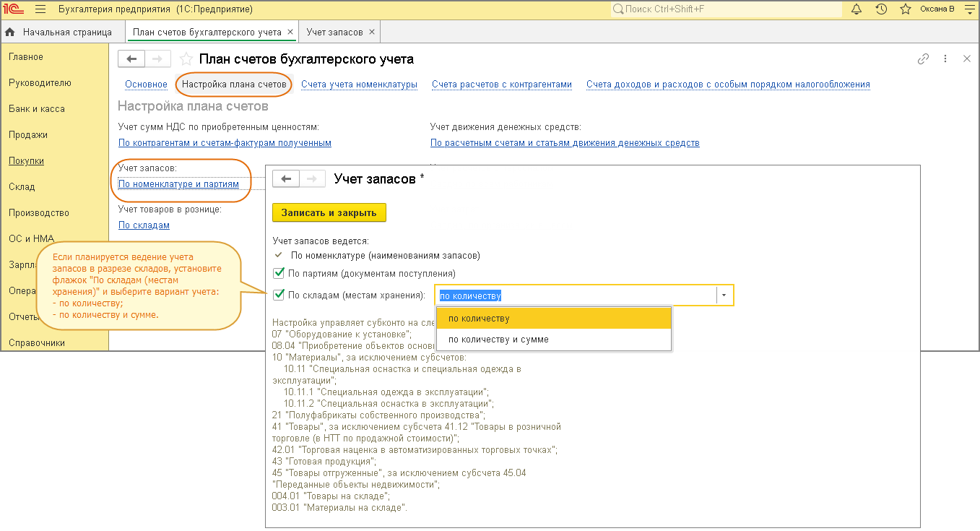980x531 pixels.
Task: Click user name Оксана В
Action: point(937,9)
